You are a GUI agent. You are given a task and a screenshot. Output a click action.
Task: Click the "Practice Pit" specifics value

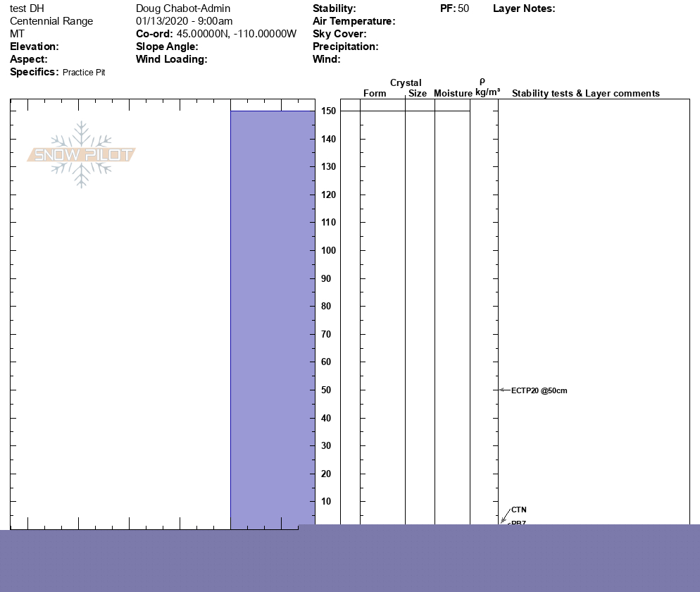click(84, 73)
